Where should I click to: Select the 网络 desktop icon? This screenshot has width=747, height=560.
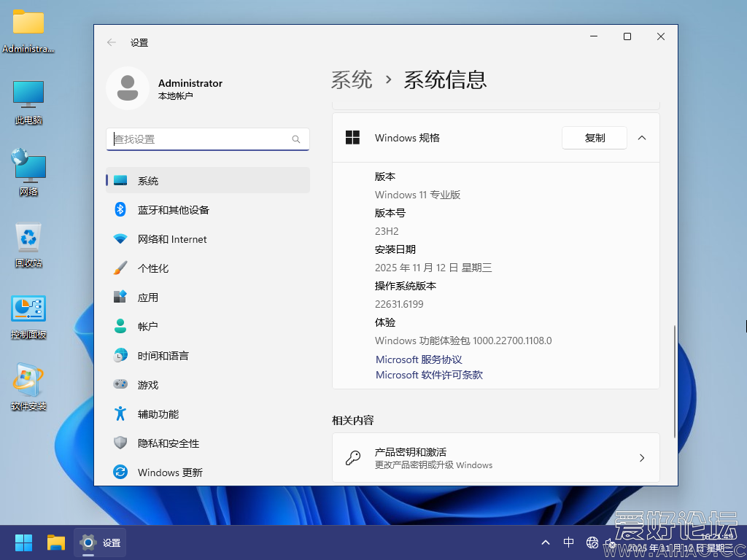click(28, 172)
